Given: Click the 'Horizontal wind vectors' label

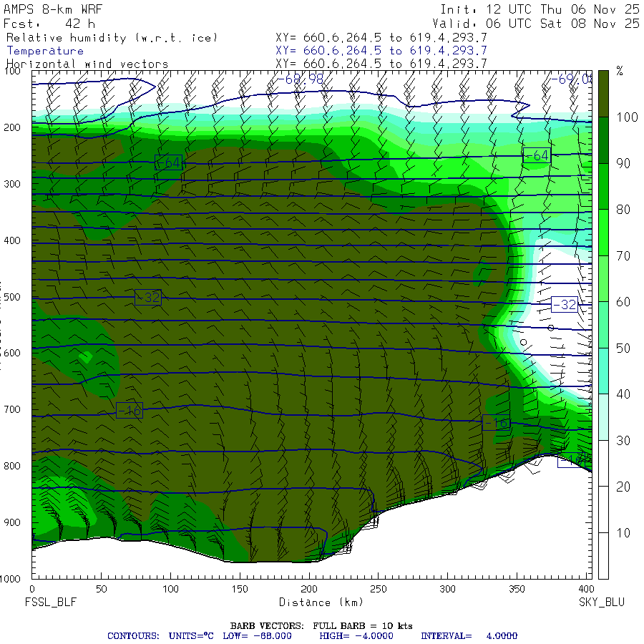Looking at the screenshot, I should click(x=87, y=64).
